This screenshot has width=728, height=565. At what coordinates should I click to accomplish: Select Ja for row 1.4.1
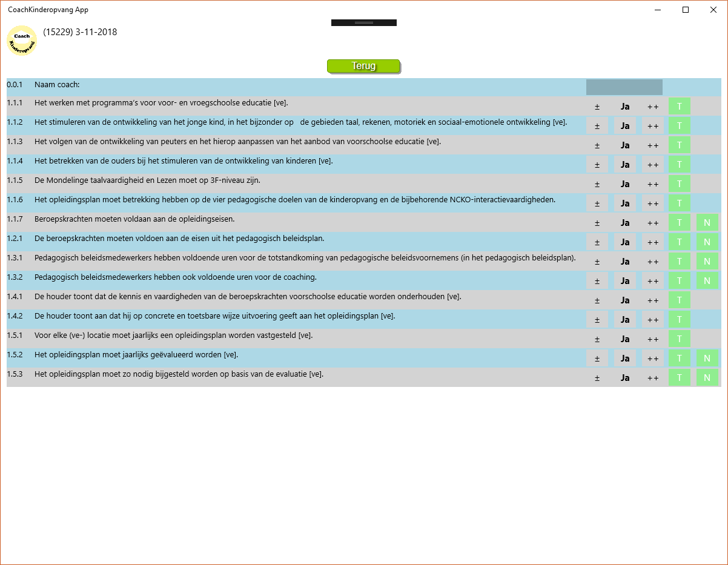click(x=625, y=300)
